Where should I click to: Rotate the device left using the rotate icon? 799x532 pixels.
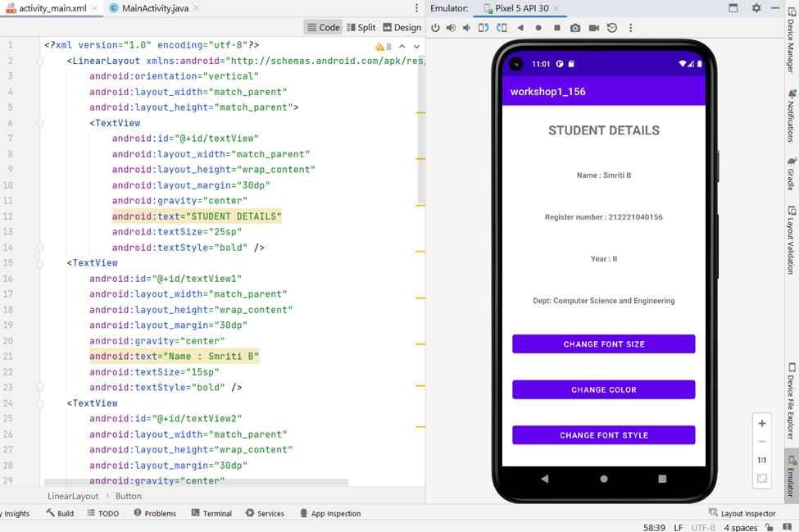[485, 27]
